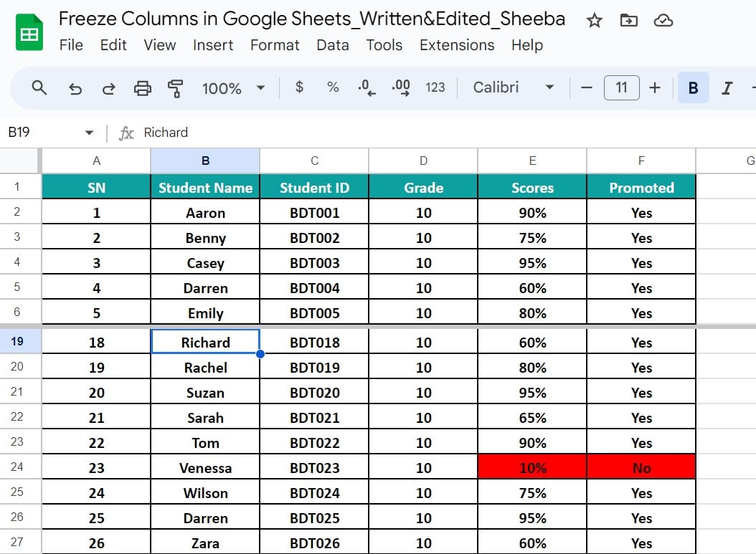
Task: Click the redo arrow icon
Action: click(108, 88)
